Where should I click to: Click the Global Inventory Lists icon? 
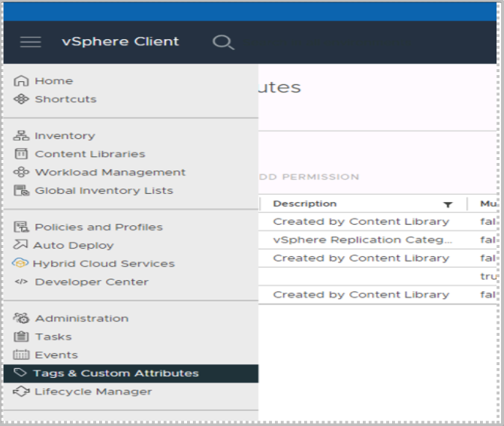tap(21, 191)
